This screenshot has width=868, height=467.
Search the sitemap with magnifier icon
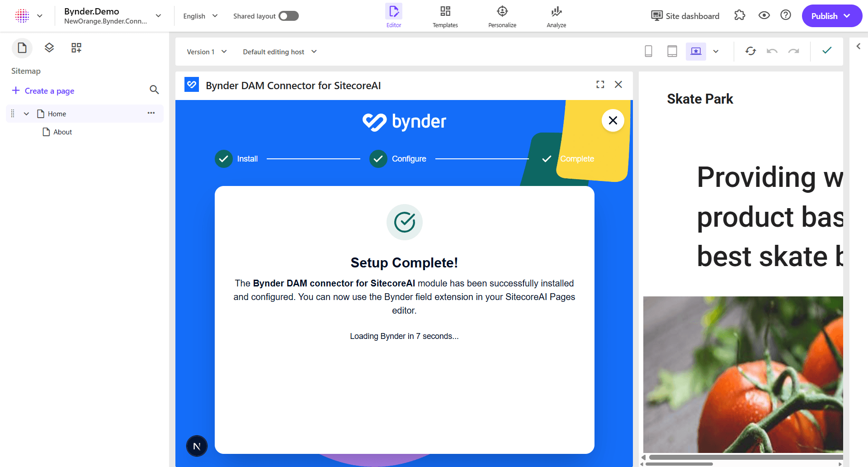(154, 90)
